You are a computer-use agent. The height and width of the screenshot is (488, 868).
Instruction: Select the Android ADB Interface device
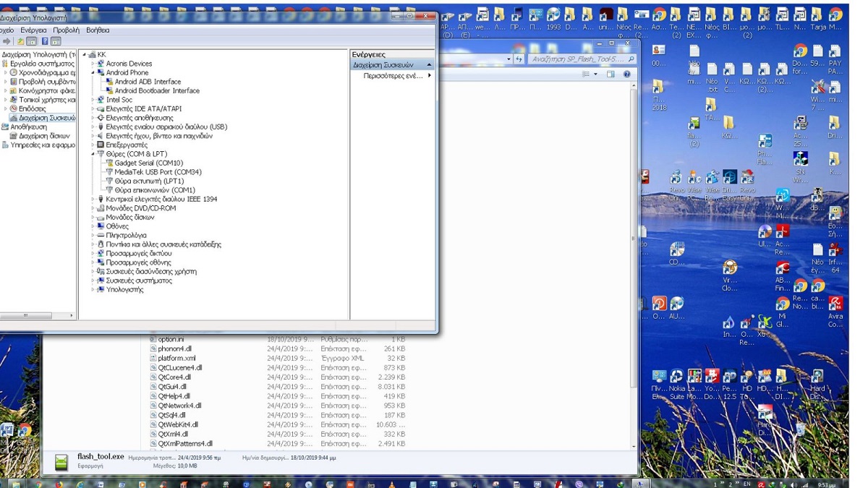tap(148, 82)
